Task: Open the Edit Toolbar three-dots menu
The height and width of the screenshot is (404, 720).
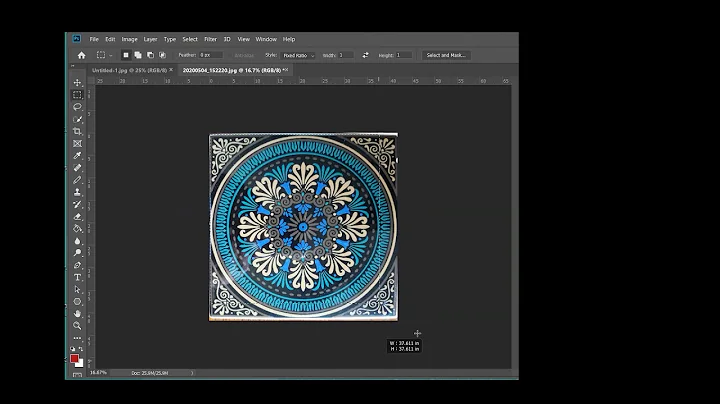Action: coord(77,338)
